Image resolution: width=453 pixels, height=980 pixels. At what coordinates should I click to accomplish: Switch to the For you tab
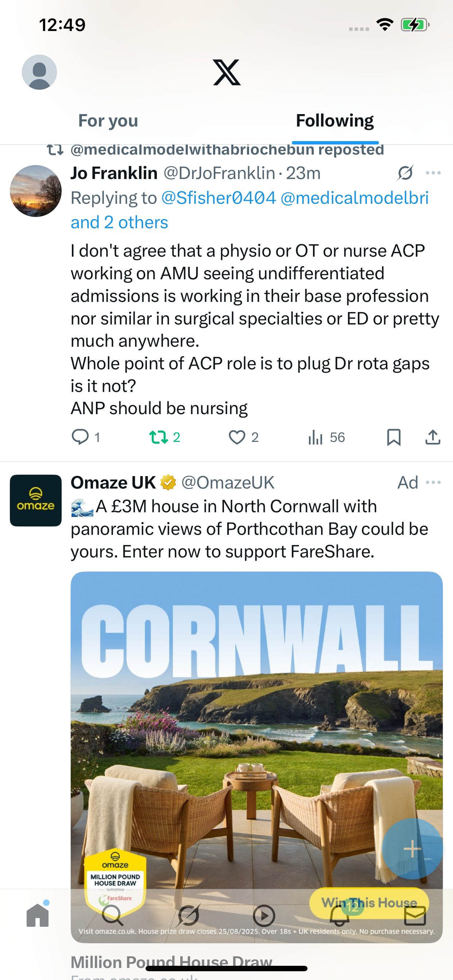[x=108, y=121]
